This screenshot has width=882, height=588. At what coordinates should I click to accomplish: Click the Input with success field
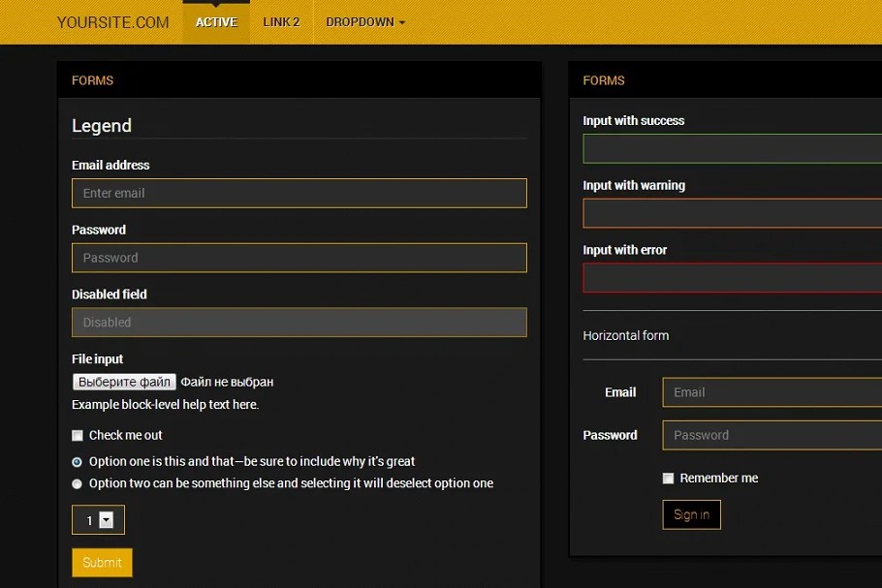[732, 148]
